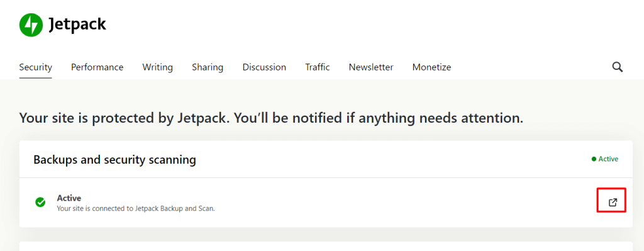Click the green Active status badge
This screenshot has width=644, height=251.
coord(605,159)
